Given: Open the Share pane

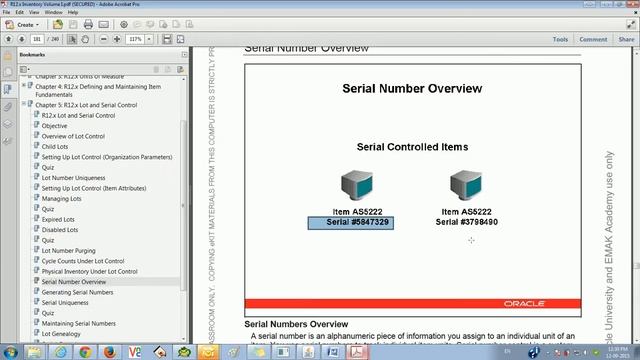Looking at the screenshot, I should [x=626, y=39].
